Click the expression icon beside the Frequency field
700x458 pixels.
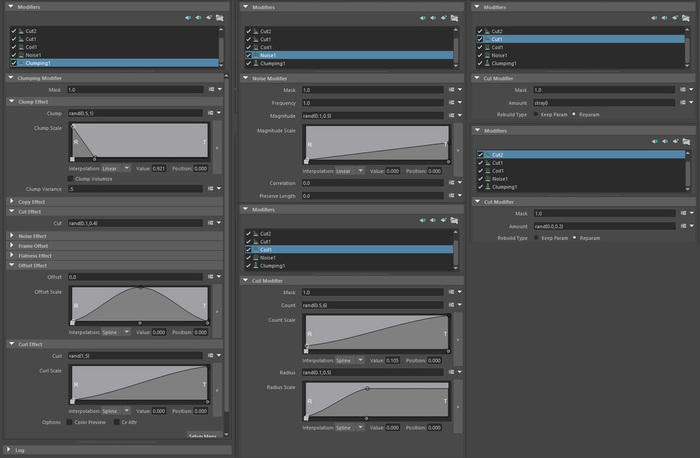452,103
